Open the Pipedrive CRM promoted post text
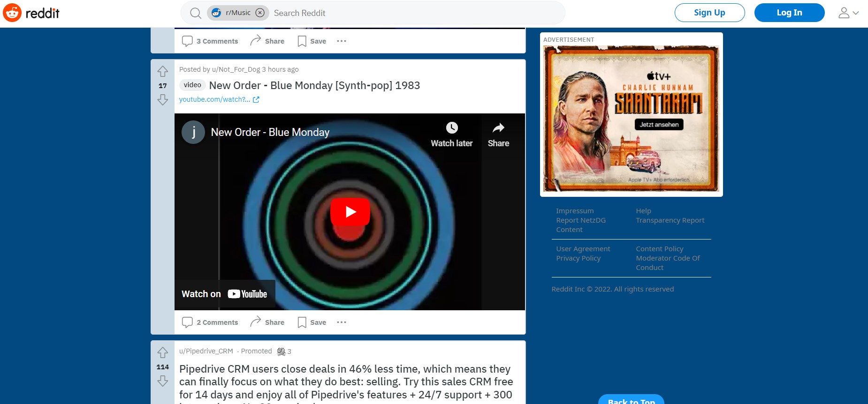The width and height of the screenshot is (868, 404). 346,382
